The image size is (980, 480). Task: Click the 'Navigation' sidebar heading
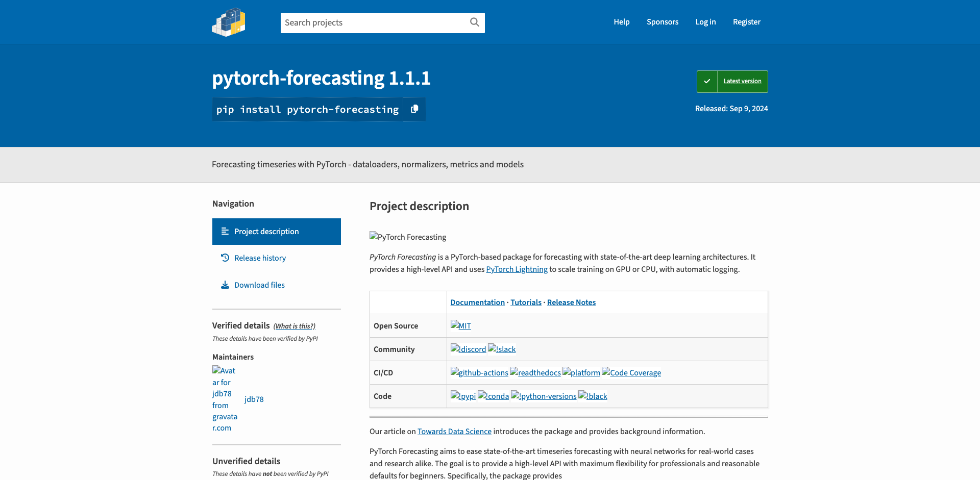click(233, 204)
